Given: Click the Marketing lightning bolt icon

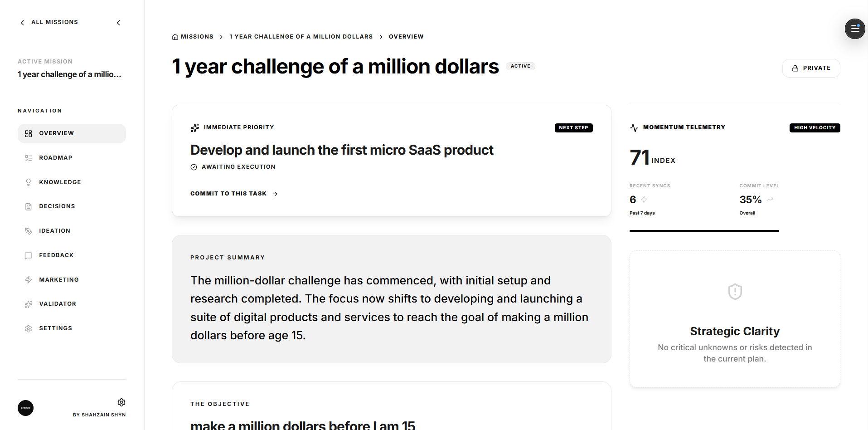Looking at the screenshot, I should coord(29,280).
